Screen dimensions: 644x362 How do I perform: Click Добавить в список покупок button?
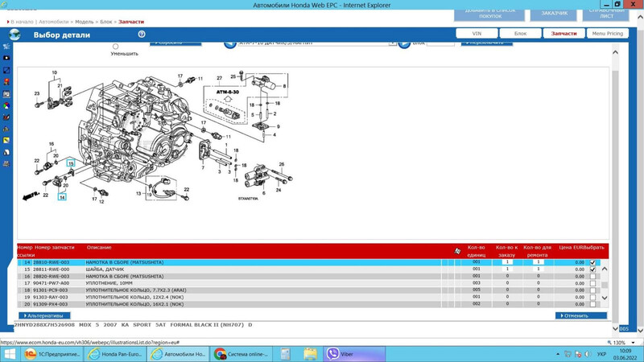[489, 14]
